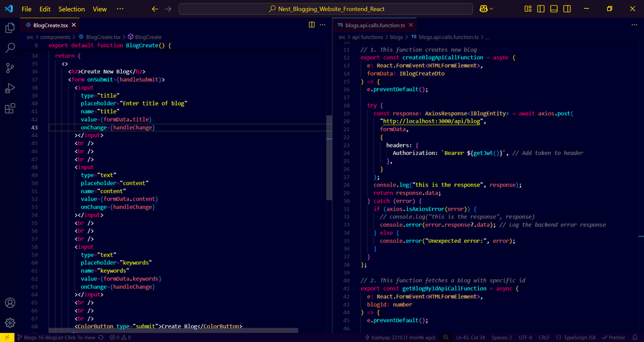Click createBlogApiCallFunction in the right editor

(442, 57)
